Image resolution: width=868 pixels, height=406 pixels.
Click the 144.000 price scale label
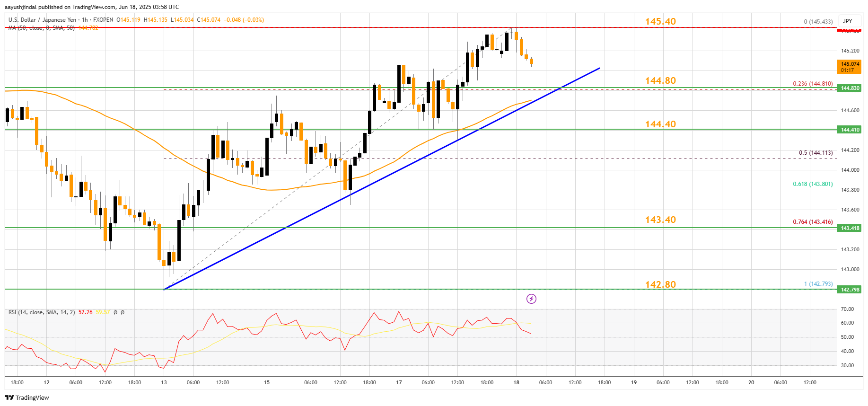(x=850, y=170)
